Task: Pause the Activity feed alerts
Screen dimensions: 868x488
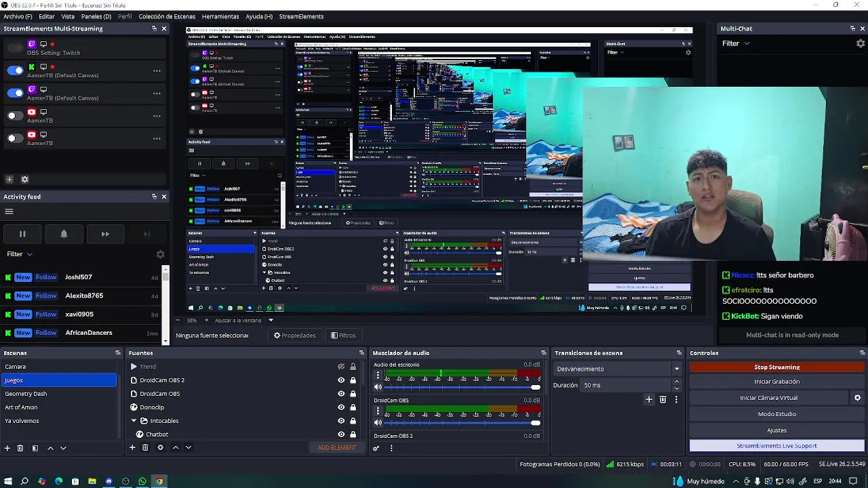Action: [x=22, y=234]
